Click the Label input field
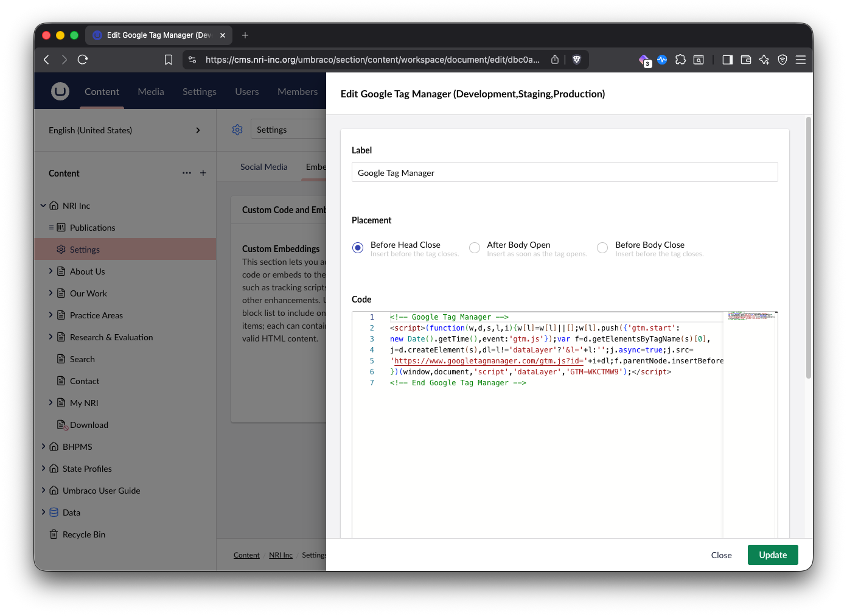This screenshot has height=616, width=847. [565, 172]
